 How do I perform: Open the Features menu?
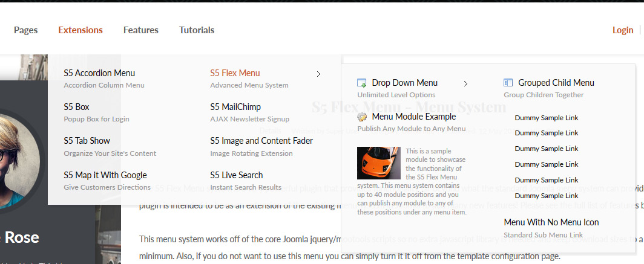pyautogui.click(x=141, y=30)
